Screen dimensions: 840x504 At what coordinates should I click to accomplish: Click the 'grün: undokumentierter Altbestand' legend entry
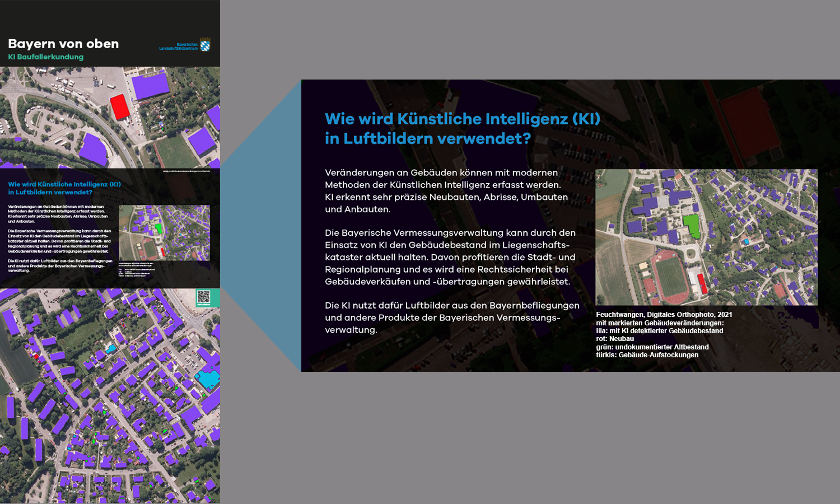[652, 347]
